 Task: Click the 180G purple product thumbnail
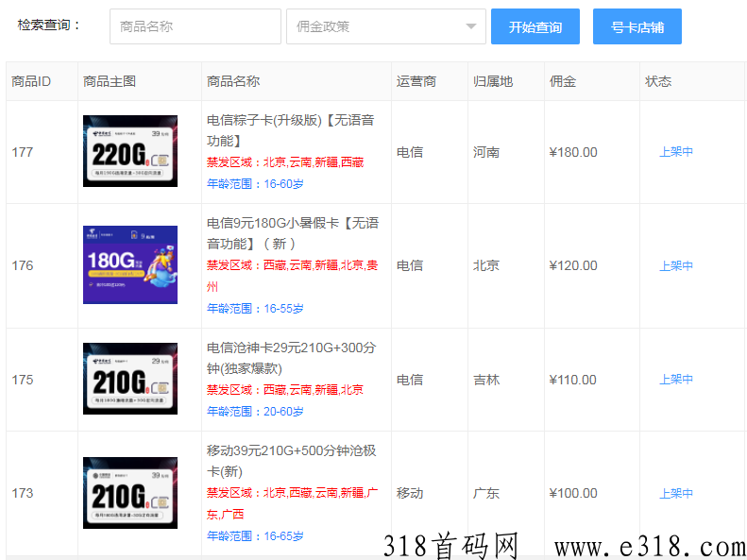click(x=130, y=264)
